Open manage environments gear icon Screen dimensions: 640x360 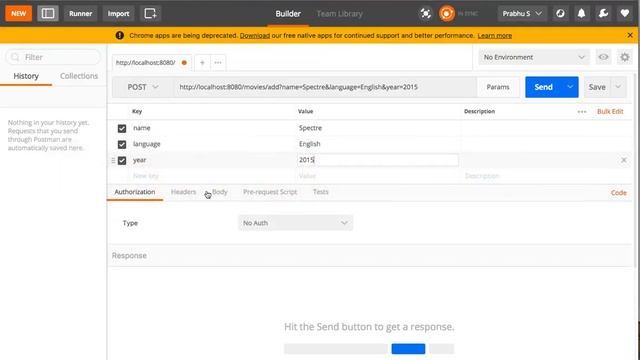624,57
